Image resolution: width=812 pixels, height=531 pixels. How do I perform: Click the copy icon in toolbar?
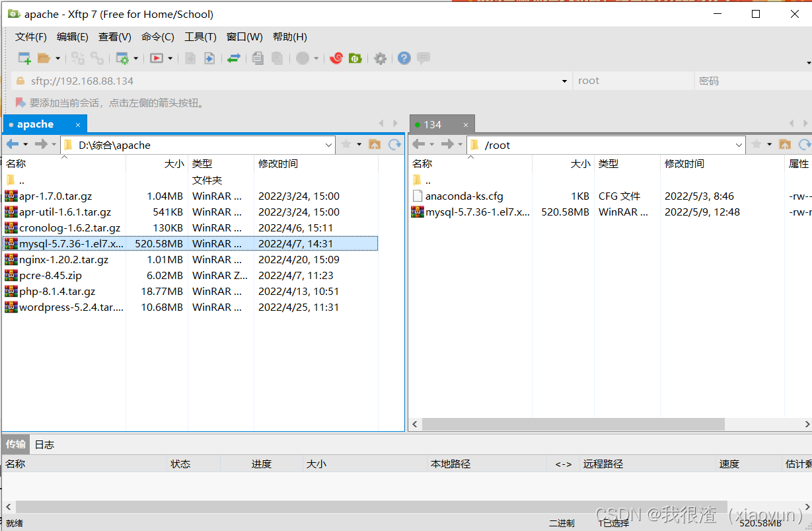258,58
